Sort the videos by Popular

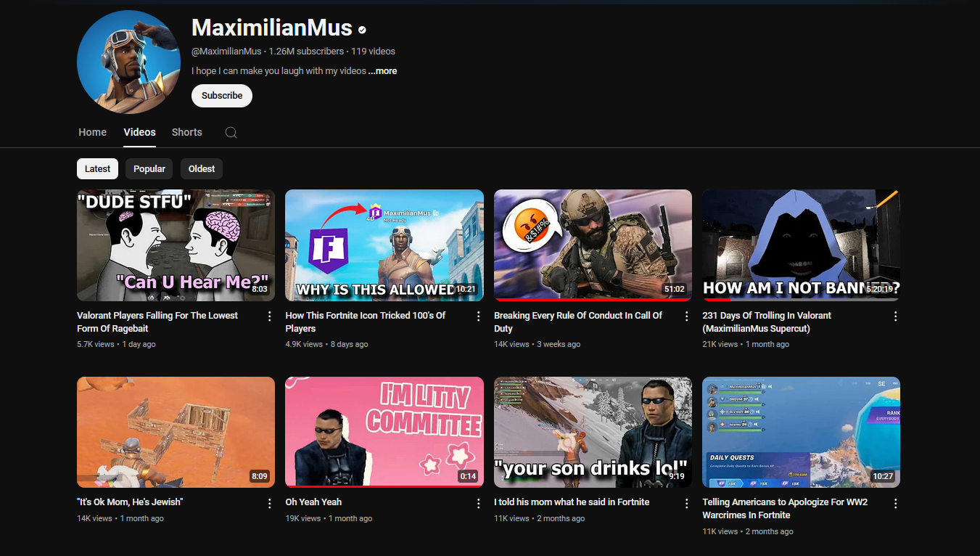coord(149,168)
